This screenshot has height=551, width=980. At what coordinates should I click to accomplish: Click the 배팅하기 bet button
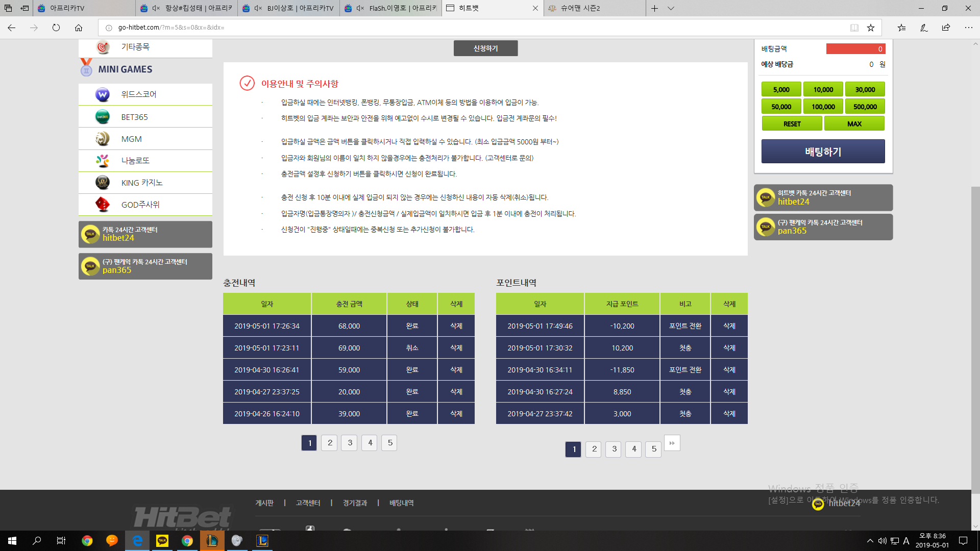pyautogui.click(x=823, y=152)
